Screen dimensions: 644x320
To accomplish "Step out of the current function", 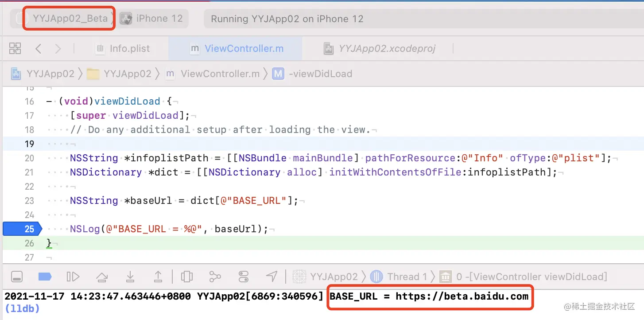I will click(x=158, y=276).
